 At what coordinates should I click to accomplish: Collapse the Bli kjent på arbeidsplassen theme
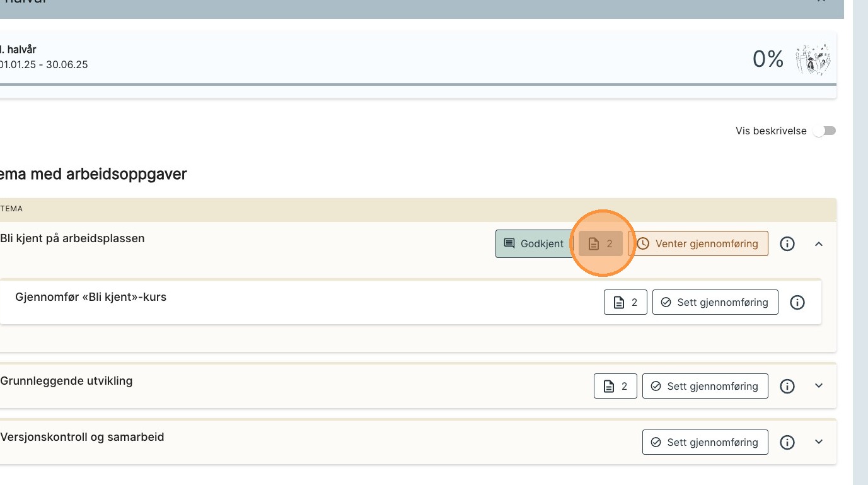pyautogui.click(x=819, y=243)
